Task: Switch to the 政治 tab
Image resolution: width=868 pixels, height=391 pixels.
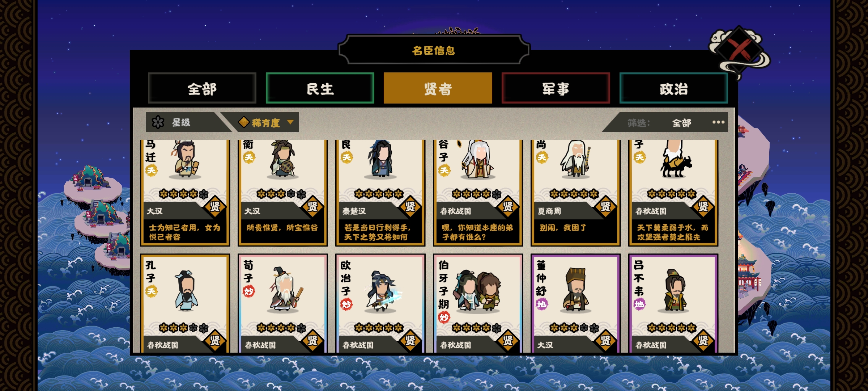Action: coord(674,88)
